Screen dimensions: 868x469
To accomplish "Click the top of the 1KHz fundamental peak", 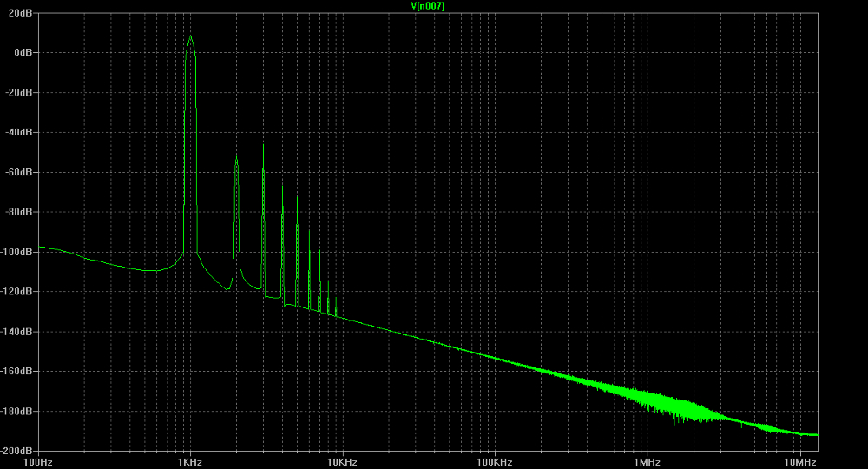I will 190,36.
